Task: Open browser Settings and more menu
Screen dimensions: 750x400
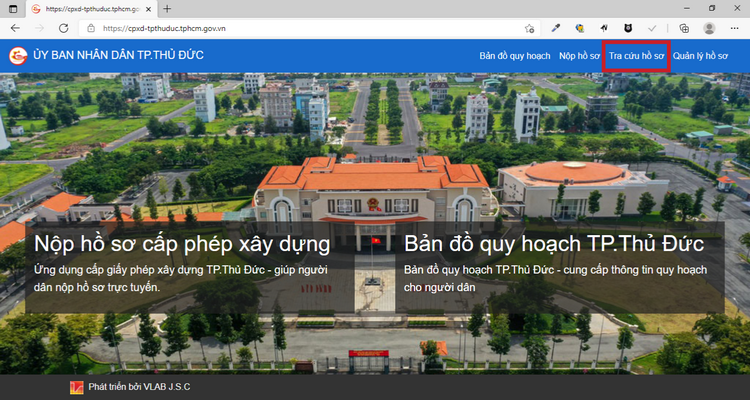Action: pyautogui.click(x=735, y=28)
